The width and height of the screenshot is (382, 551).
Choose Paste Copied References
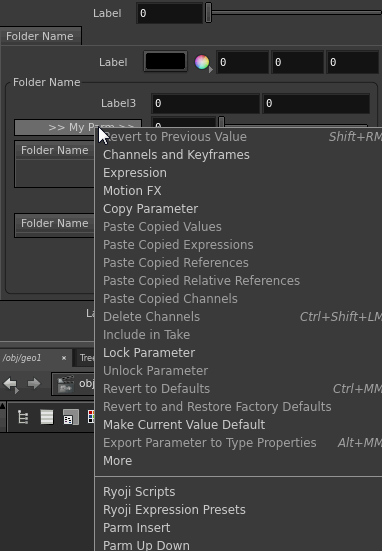click(x=239, y=262)
